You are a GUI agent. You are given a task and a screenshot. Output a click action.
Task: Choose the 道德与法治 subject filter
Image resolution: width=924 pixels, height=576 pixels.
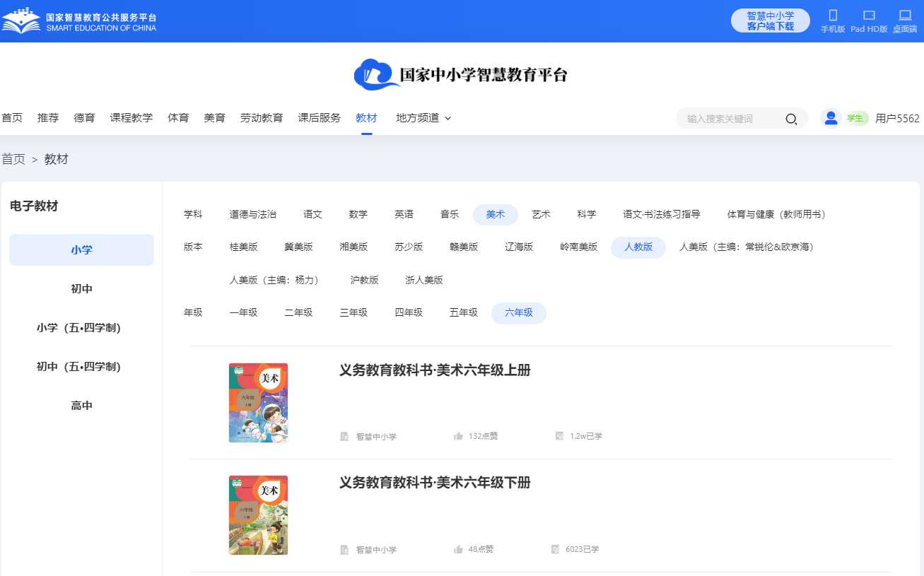(x=253, y=214)
